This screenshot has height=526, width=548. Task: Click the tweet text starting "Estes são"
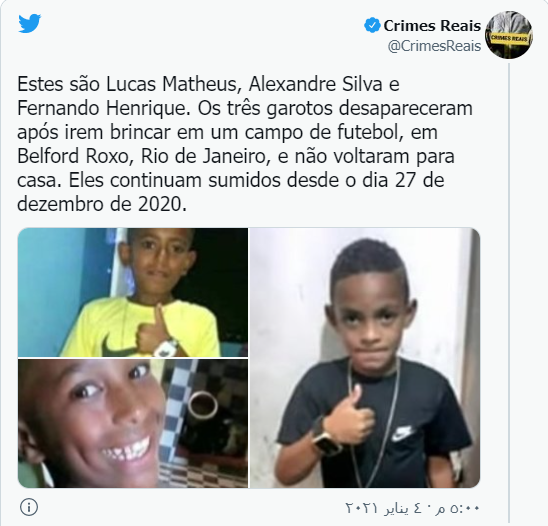(245, 144)
